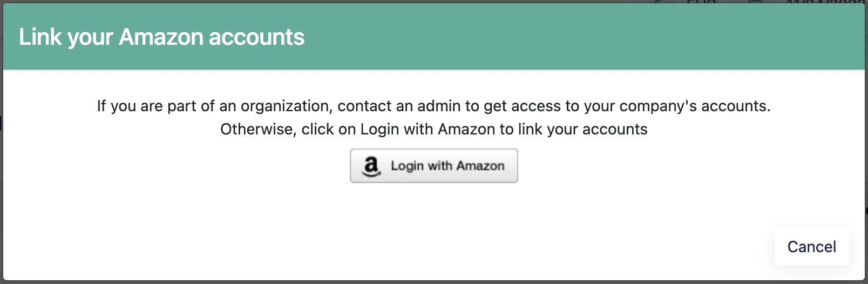The width and height of the screenshot is (868, 284).
Task: Click the Amazon smile arrow under logo
Action: pyautogui.click(x=371, y=174)
